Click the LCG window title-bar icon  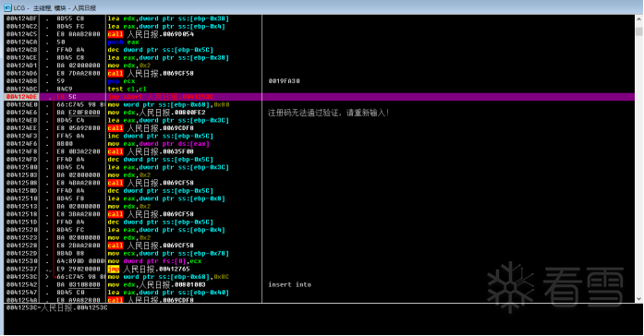[x=7, y=7]
